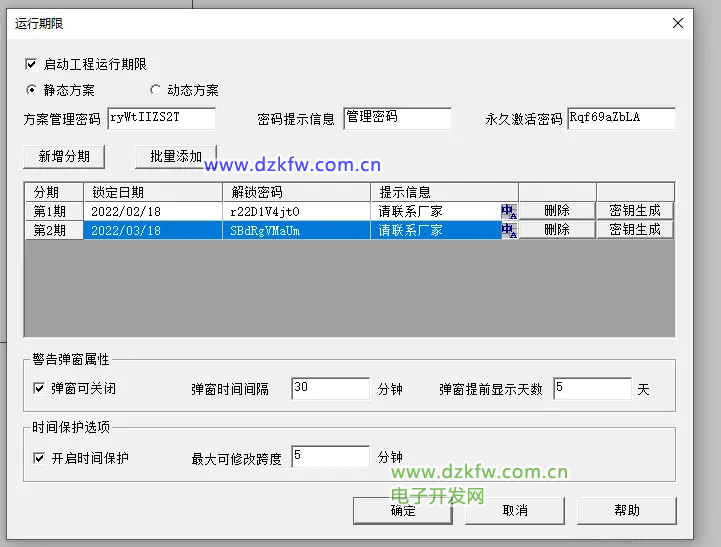721x547 pixels.
Task: Delete the 第2期 row
Action: click(557, 230)
